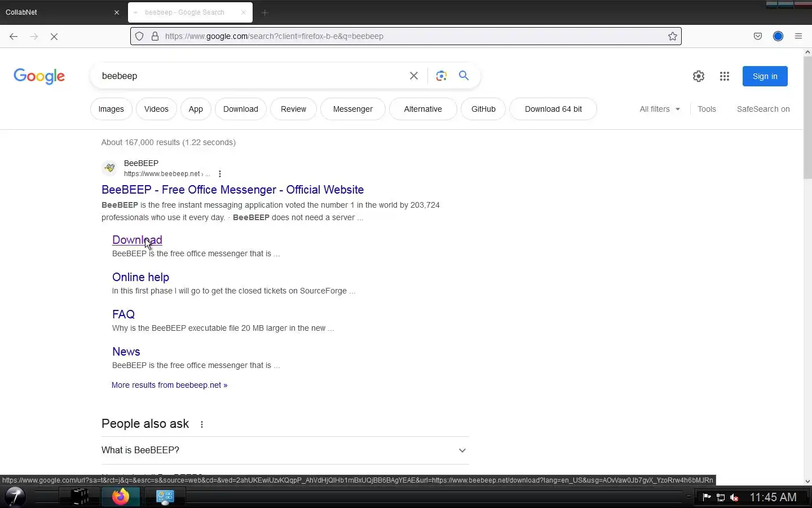The image size is (812, 508).
Task: Filter results by Videos
Action: (156, 109)
